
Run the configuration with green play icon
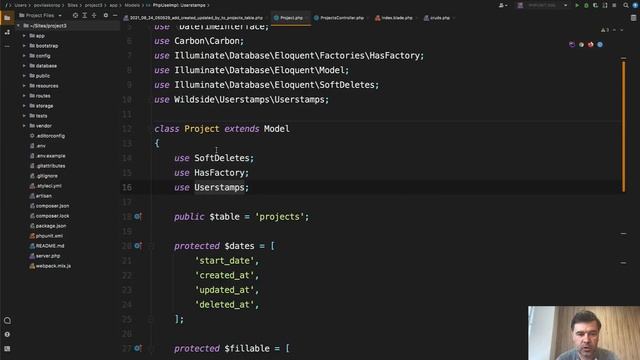tap(577, 5)
